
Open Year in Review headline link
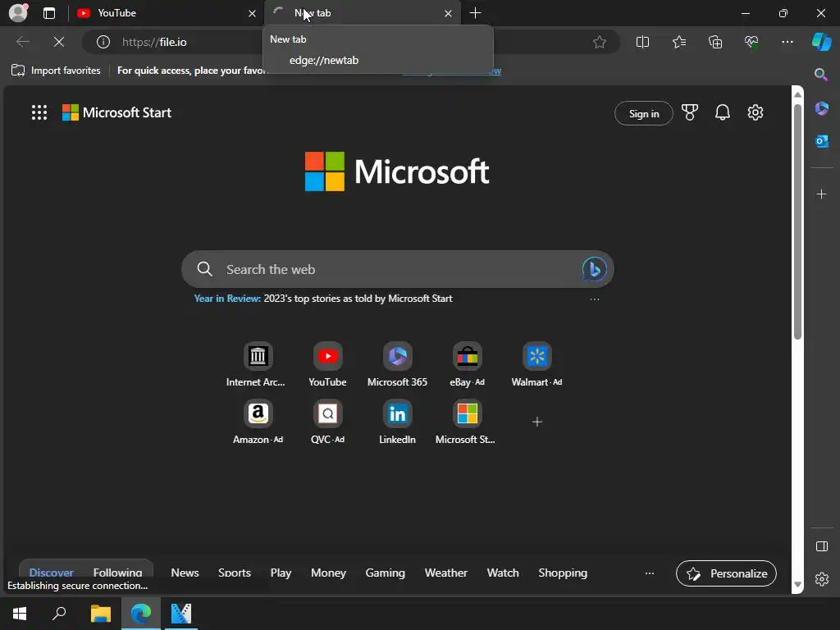click(323, 299)
